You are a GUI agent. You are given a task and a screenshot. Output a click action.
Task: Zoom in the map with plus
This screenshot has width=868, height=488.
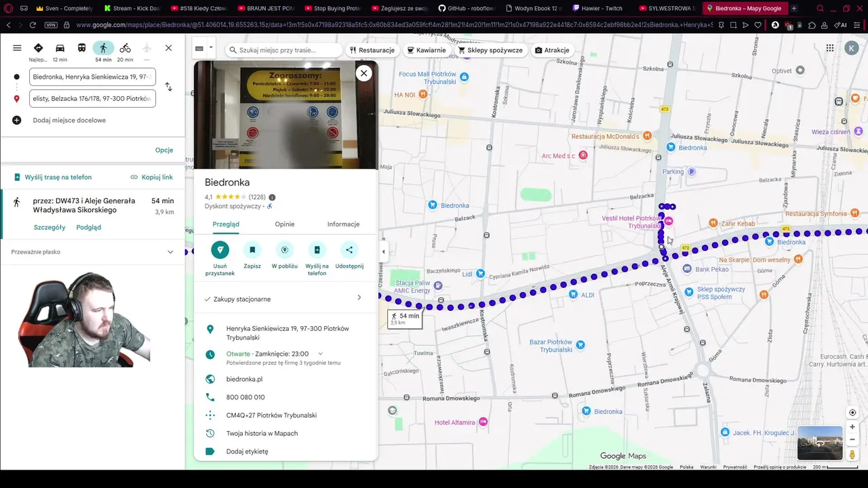852,427
